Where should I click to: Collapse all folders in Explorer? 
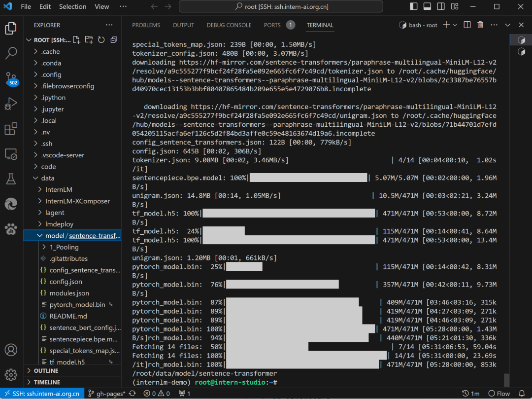pos(114,40)
